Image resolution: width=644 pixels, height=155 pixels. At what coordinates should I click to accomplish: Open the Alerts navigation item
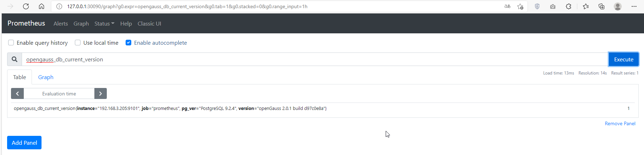tap(61, 23)
